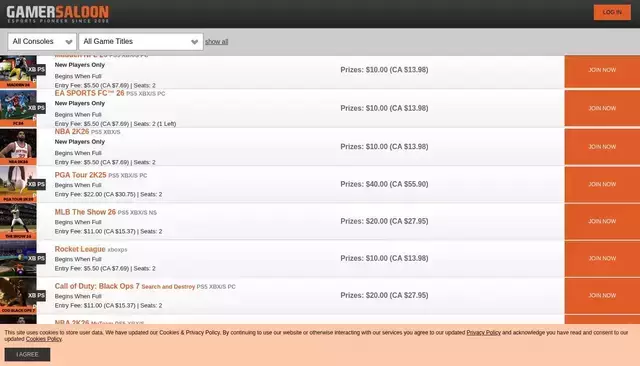Click the XB PS badge on Rocket League
The width and height of the screenshot is (640, 366).
pos(37,258)
